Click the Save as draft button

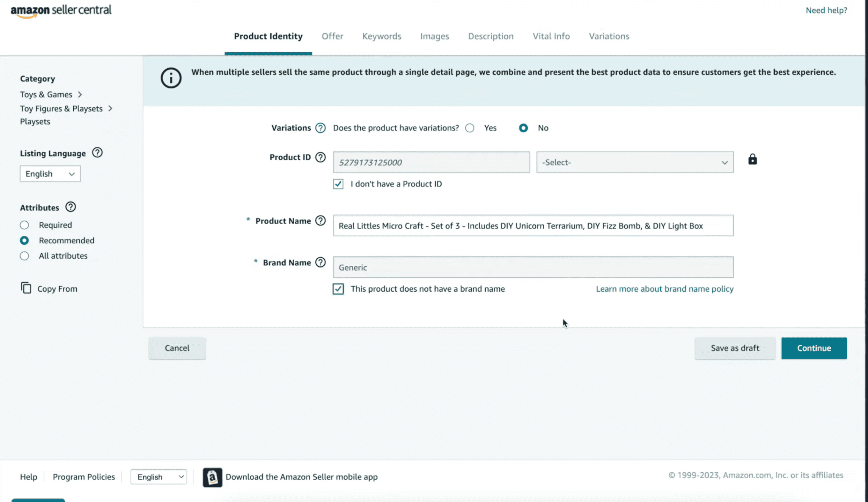pos(734,348)
